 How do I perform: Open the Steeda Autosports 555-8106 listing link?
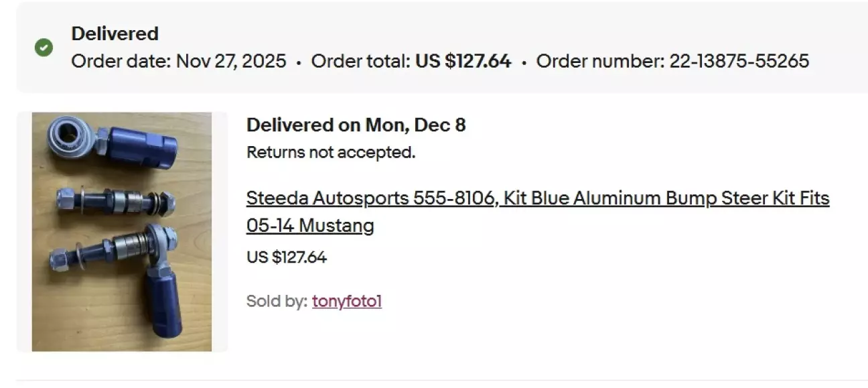(370, 198)
